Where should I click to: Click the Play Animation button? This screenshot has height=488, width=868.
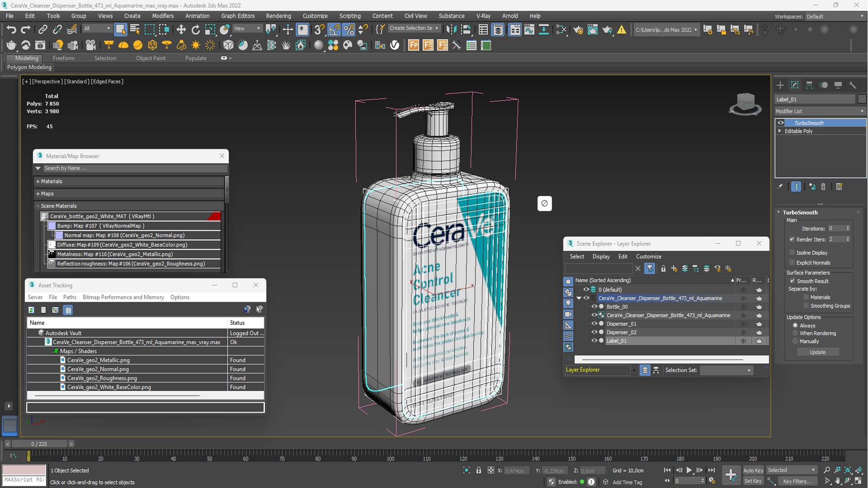click(689, 470)
